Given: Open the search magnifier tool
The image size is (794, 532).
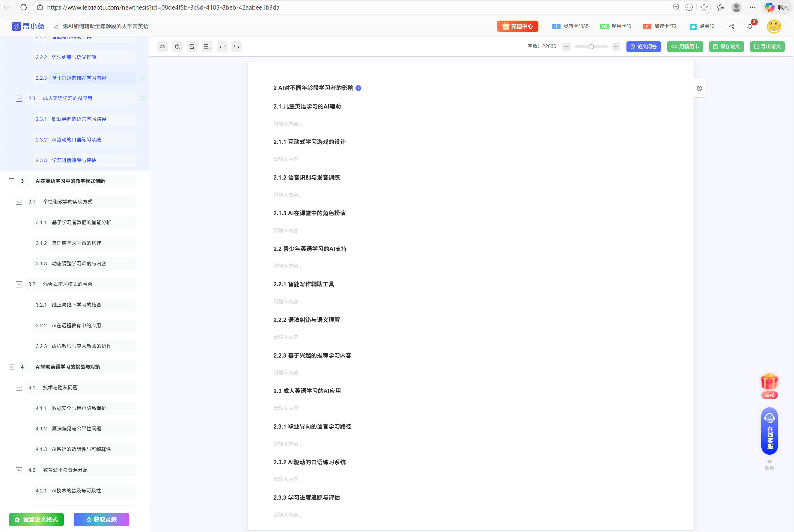Looking at the screenshot, I should [x=177, y=46].
